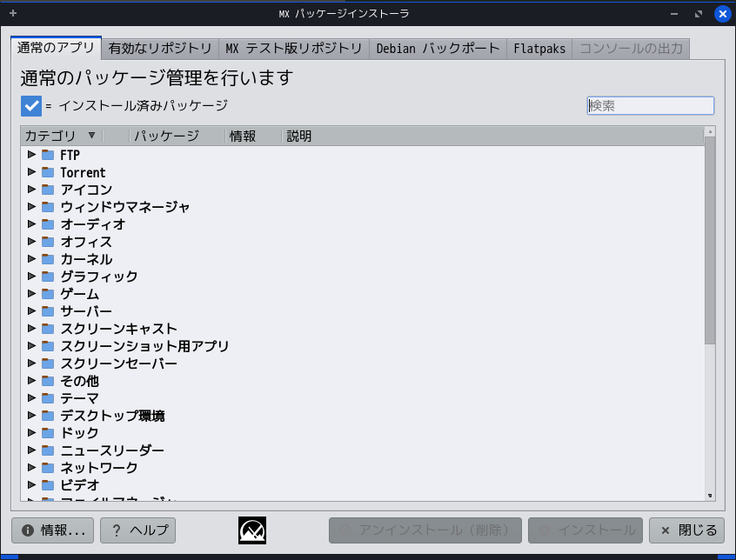Click the 閉じる button

click(x=686, y=530)
